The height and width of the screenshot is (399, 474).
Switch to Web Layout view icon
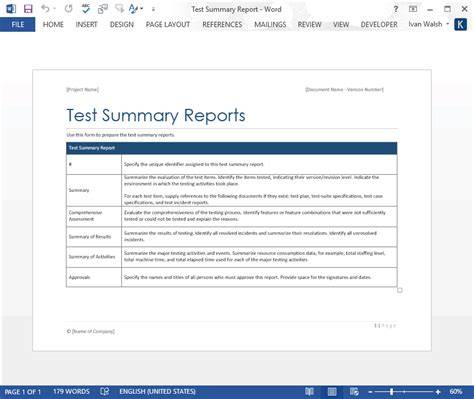point(354,392)
